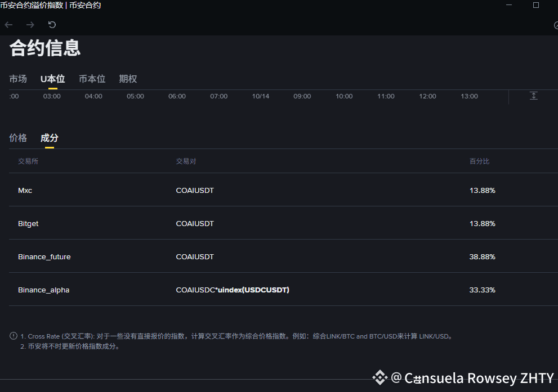Click the 05:00 time axis label

135,96
